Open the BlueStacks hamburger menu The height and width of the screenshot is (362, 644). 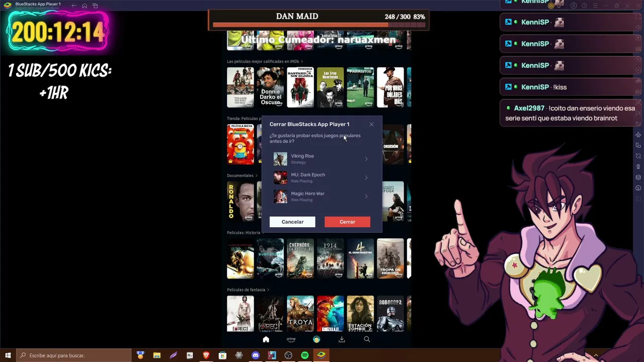[595, 6]
